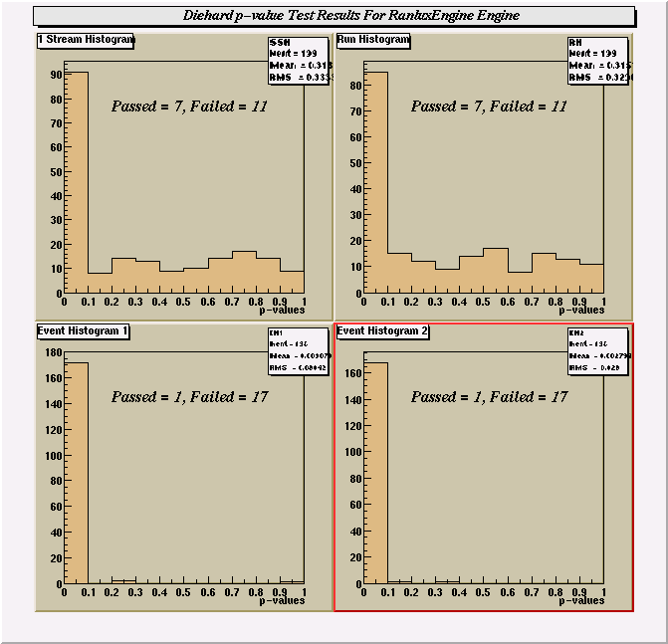The height and width of the screenshot is (644, 668).
Task: Select the statistics box in 1 Stream Histogram
Action: click(x=300, y=62)
